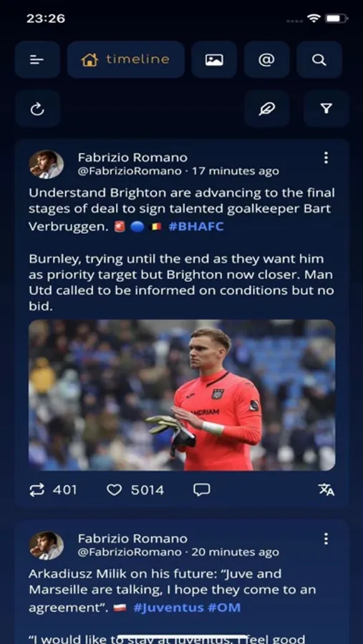The height and width of the screenshot is (644, 363).
Task: Expand options menu on Milik post
Action: (326, 539)
